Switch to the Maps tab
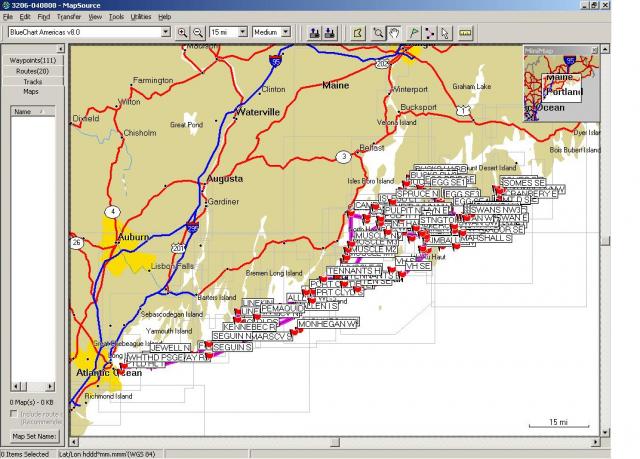Image resolution: width=640 pixels, height=459 pixels. [x=31, y=91]
